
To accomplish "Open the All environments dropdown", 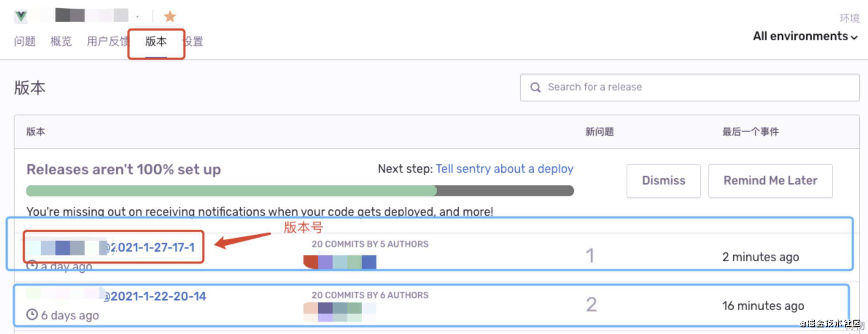I will [805, 36].
